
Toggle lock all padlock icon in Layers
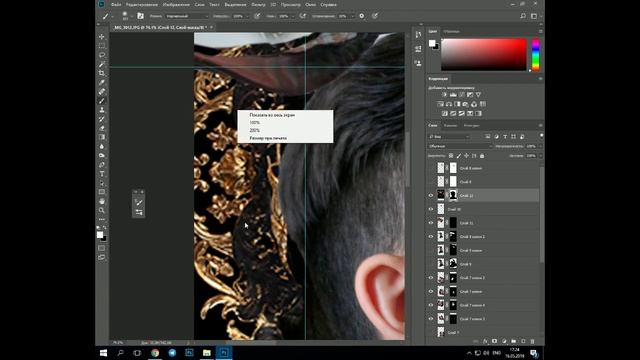coord(482,156)
